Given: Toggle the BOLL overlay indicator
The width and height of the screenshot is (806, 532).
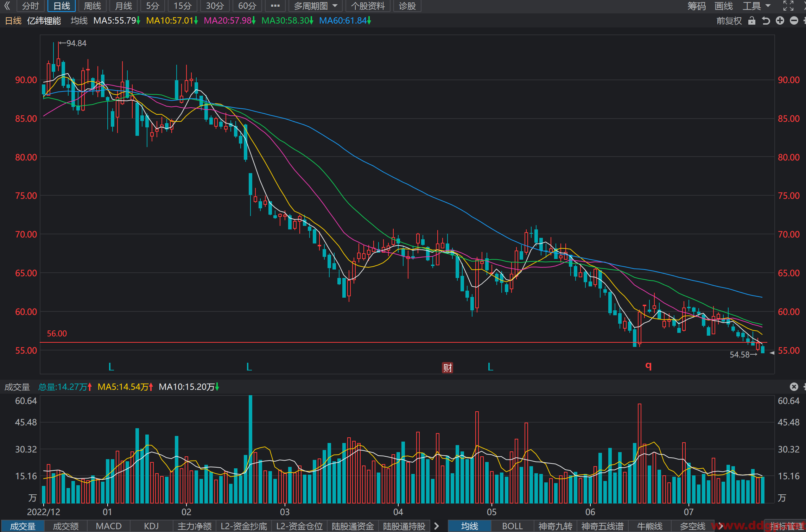Looking at the screenshot, I should point(512,526).
